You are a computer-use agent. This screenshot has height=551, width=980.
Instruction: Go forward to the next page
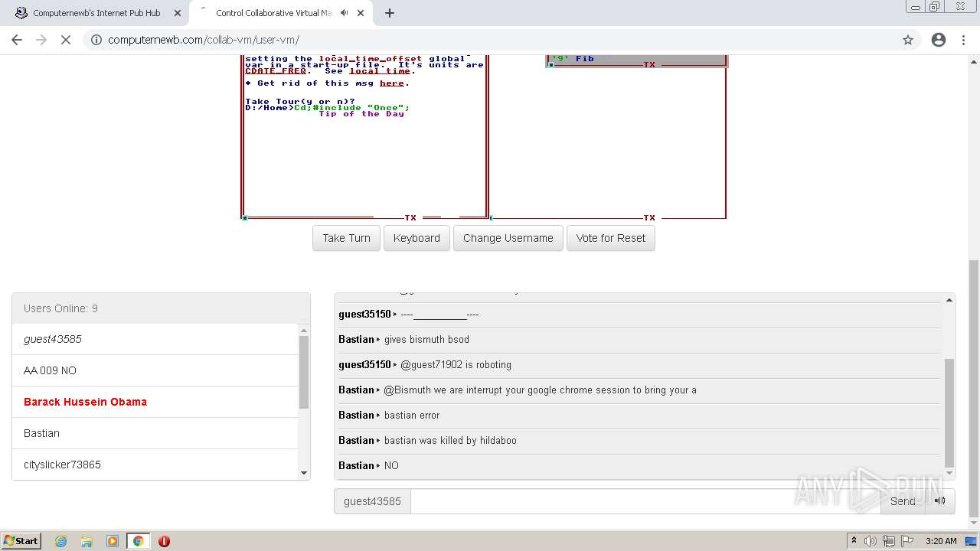(41, 40)
